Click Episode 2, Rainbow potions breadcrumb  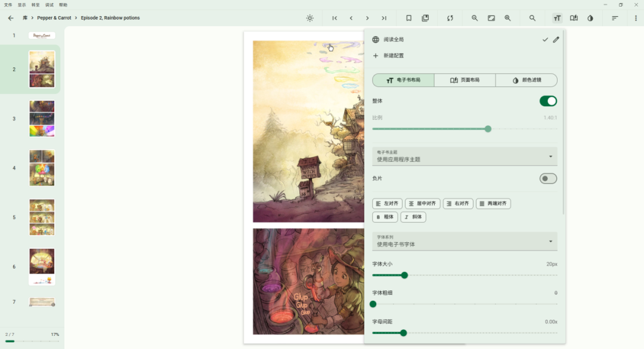point(110,18)
